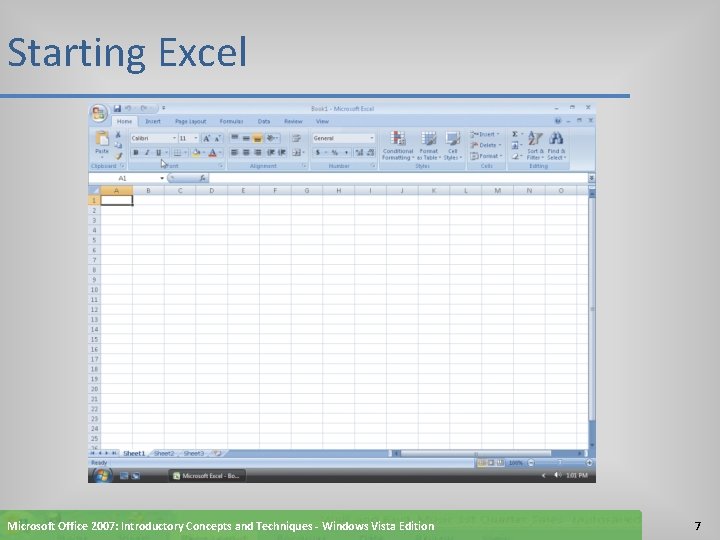Viewport: 720px width, 540px height.
Task: Open the Conditional Formatting dropdown
Action: pyautogui.click(x=398, y=146)
